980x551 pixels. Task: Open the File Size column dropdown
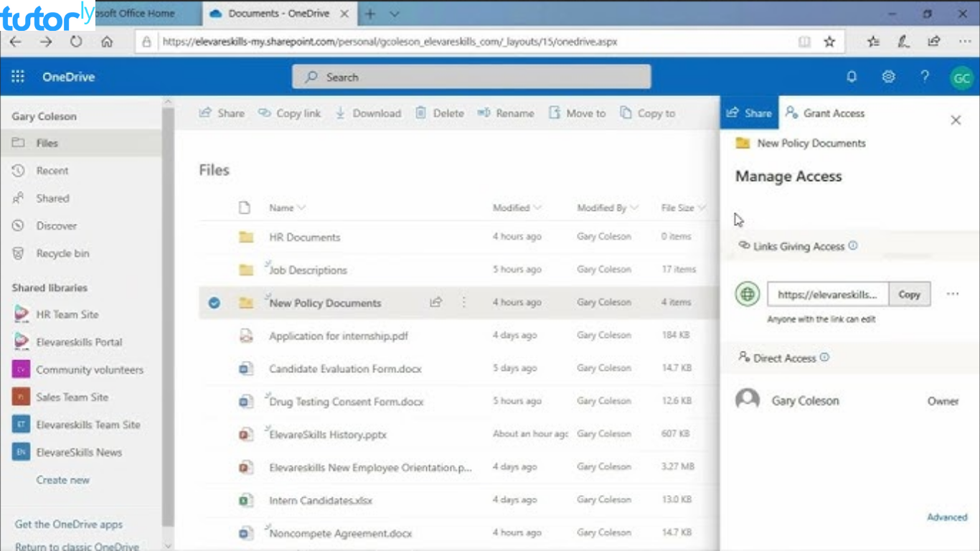(684, 208)
